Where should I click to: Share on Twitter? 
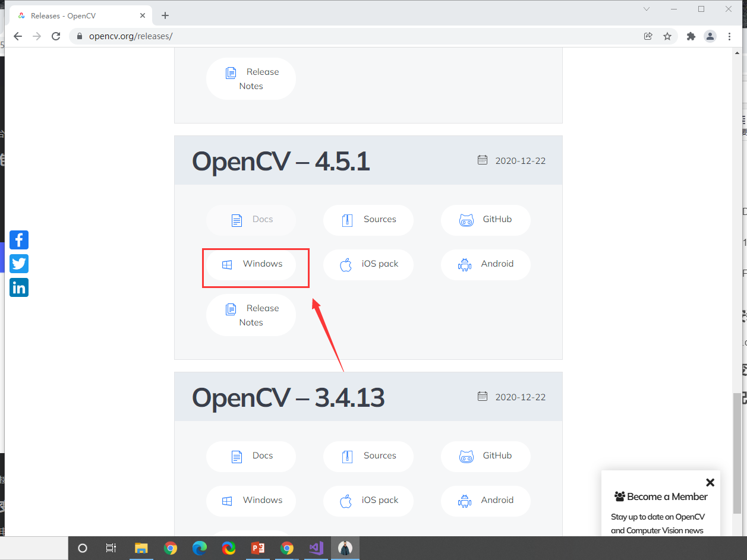[x=19, y=264]
